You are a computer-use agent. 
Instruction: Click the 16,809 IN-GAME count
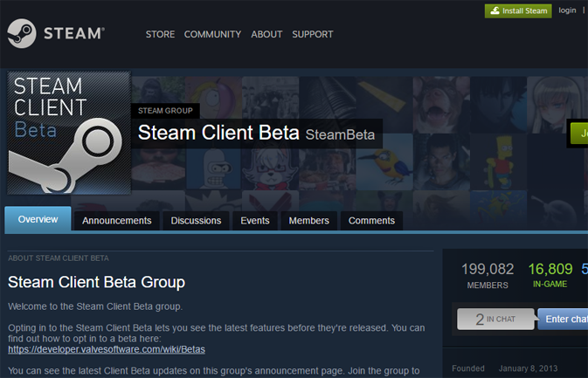coord(550,275)
